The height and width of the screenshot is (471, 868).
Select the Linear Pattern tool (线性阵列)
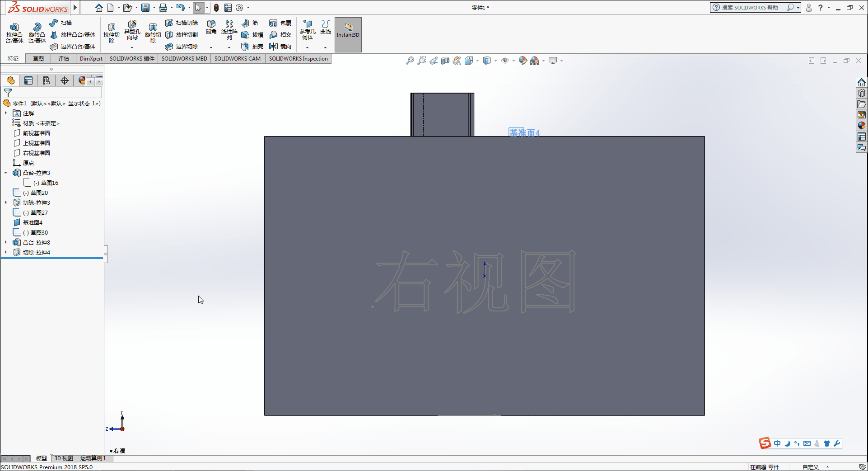click(x=229, y=30)
